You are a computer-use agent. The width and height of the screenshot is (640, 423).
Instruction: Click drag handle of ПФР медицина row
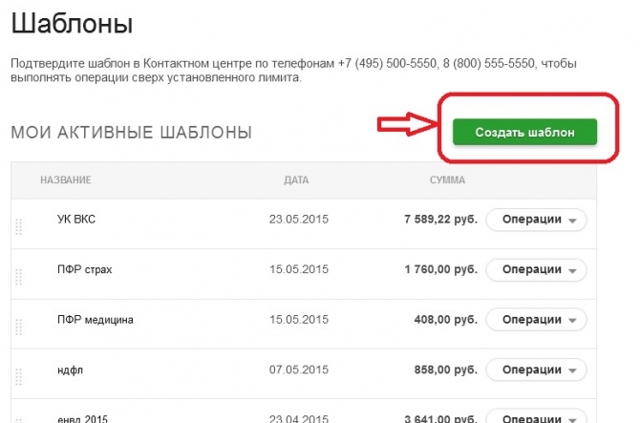[18, 326]
